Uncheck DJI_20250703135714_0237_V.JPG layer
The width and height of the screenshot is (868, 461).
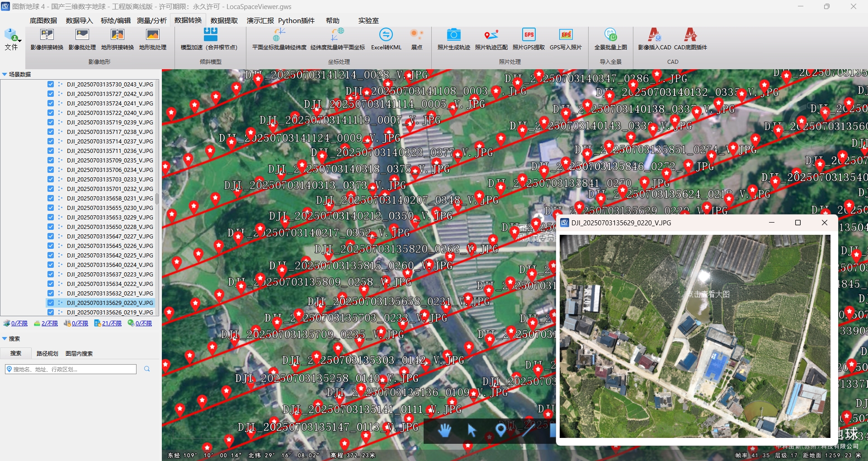51,141
